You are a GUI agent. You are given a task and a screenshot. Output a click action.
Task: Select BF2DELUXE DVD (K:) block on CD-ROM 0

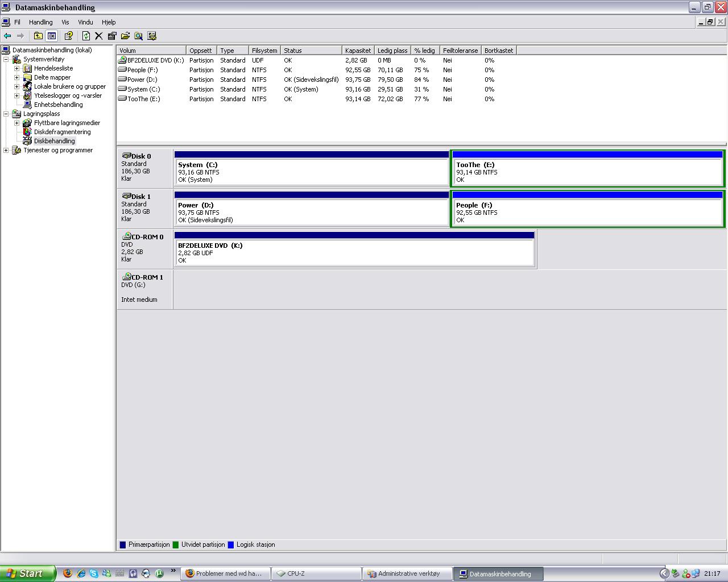pos(354,249)
